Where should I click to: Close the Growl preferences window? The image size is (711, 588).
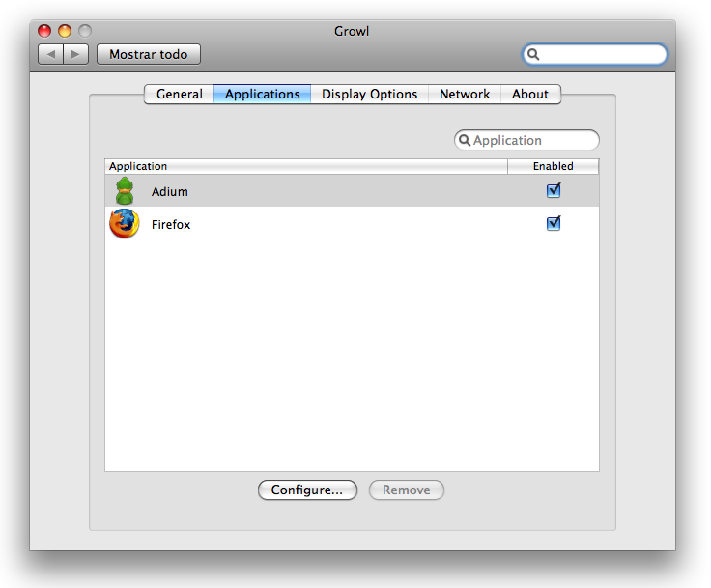[x=44, y=31]
